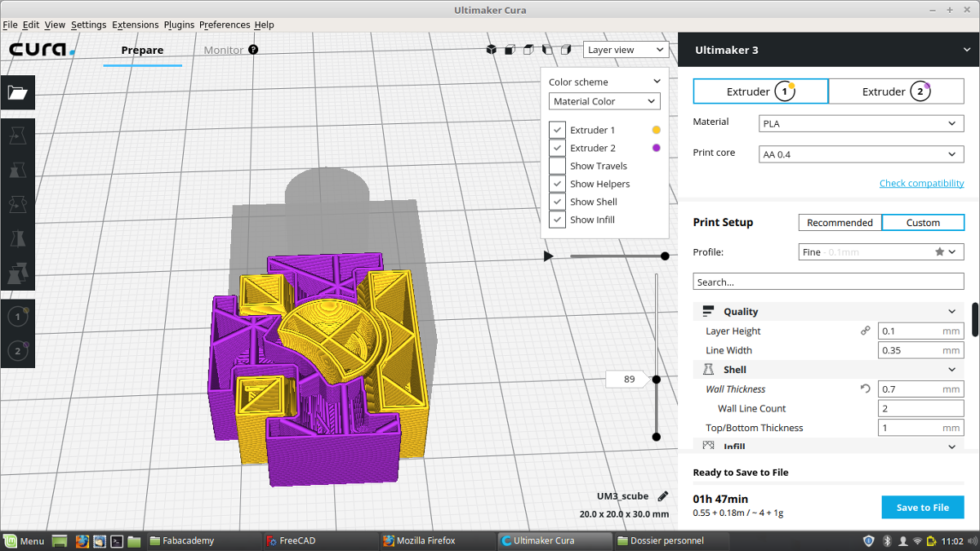Viewport: 980px width, 551px height.
Task: Click the Save to File button
Action: point(923,507)
